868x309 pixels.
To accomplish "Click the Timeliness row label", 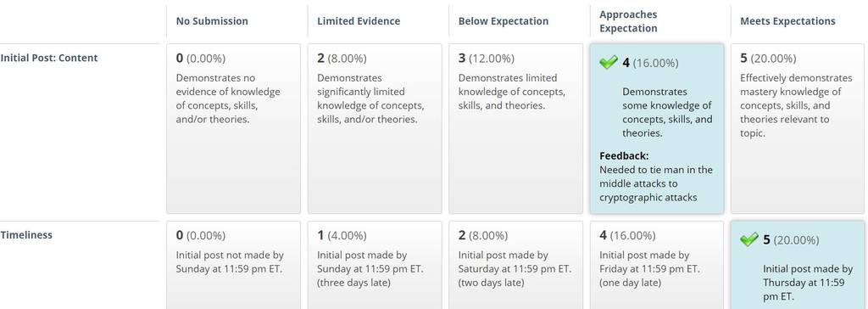I will click(26, 234).
